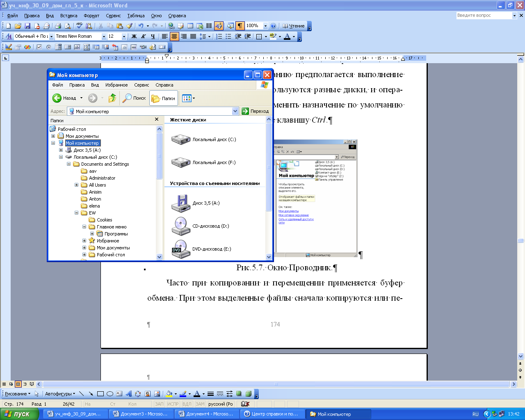
Task: Expand the Программы folder in tree
Action: pos(92,234)
